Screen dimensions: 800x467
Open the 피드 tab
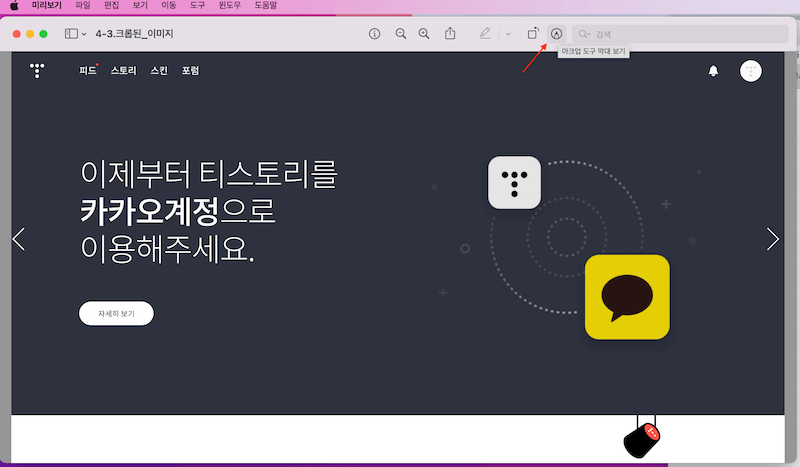[88, 70]
